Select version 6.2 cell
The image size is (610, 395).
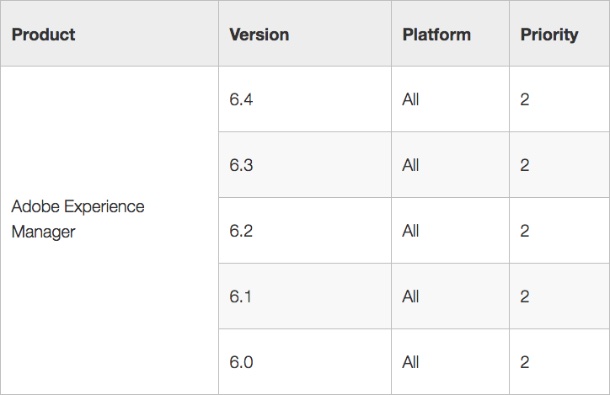coord(305,230)
